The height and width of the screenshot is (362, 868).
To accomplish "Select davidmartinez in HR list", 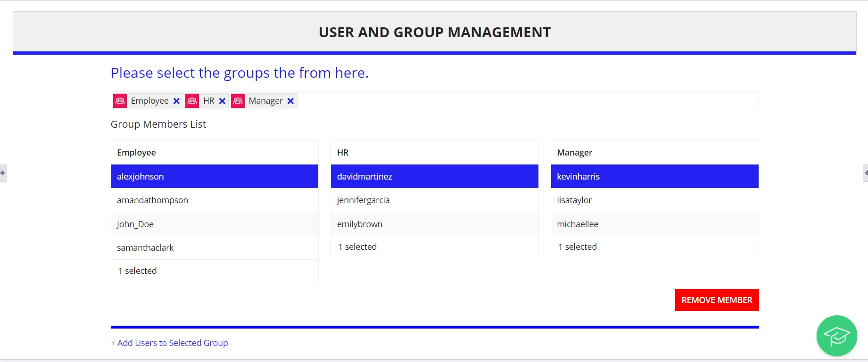I will (435, 176).
